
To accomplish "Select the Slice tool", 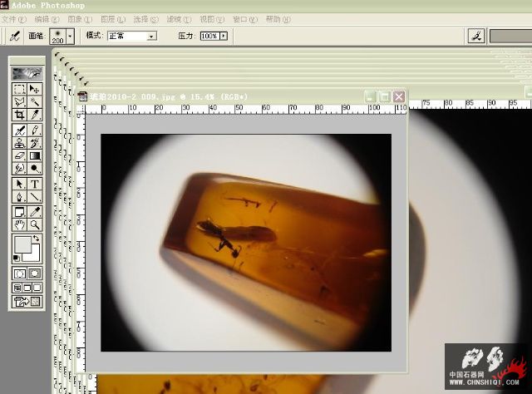I will [35, 115].
